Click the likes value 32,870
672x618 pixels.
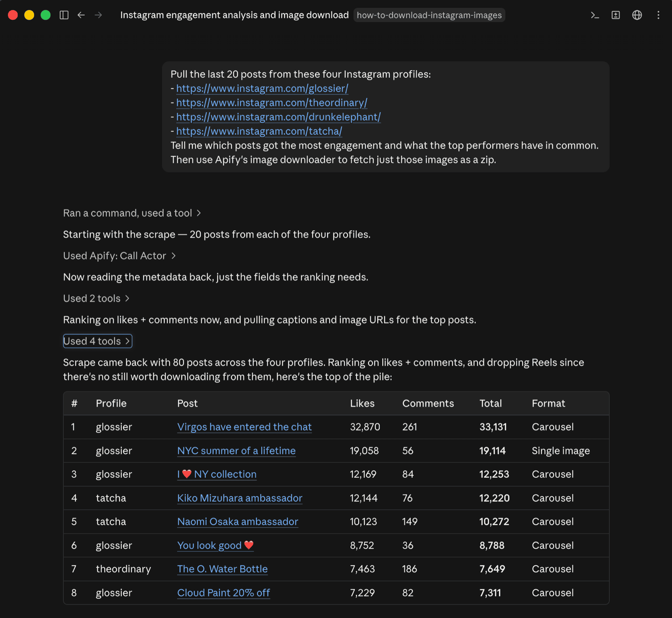coord(365,427)
